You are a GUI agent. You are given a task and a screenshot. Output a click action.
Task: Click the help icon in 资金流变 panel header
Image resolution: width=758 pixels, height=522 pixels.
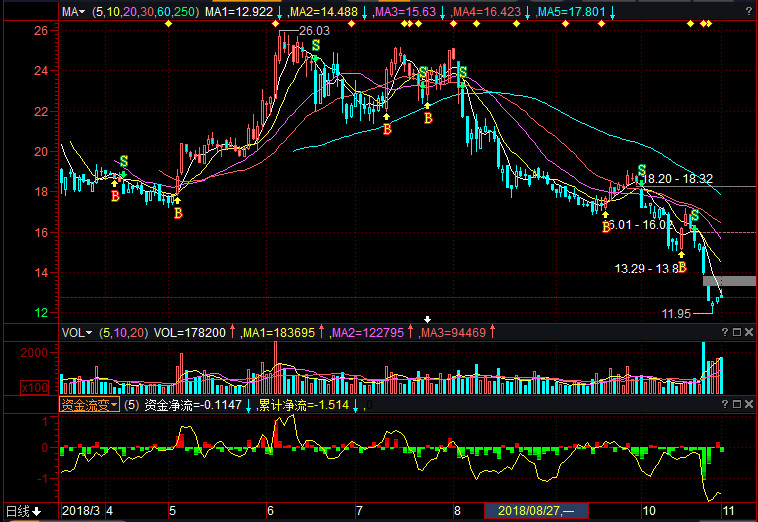(722, 405)
